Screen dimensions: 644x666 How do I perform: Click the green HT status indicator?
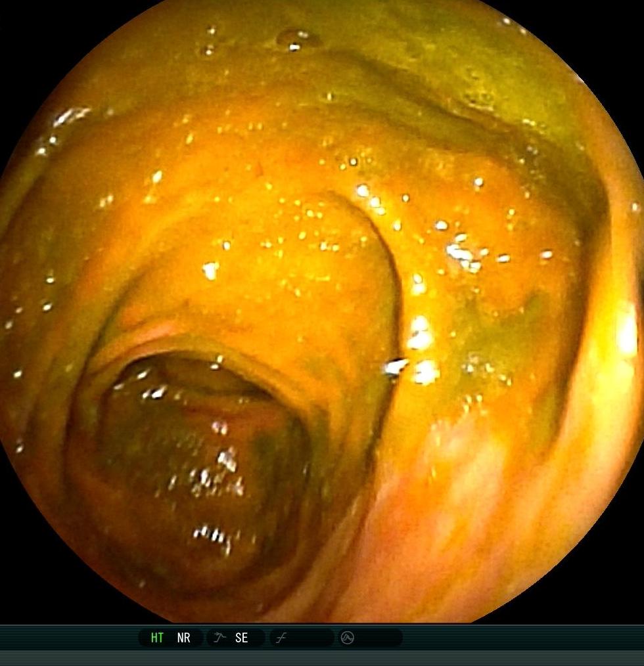[x=157, y=638]
